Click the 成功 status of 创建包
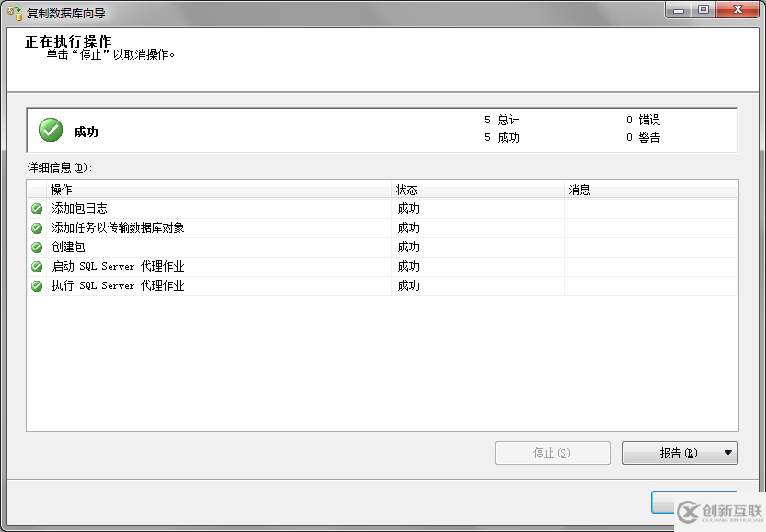Viewport: 766px width, 532px height. (409, 248)
